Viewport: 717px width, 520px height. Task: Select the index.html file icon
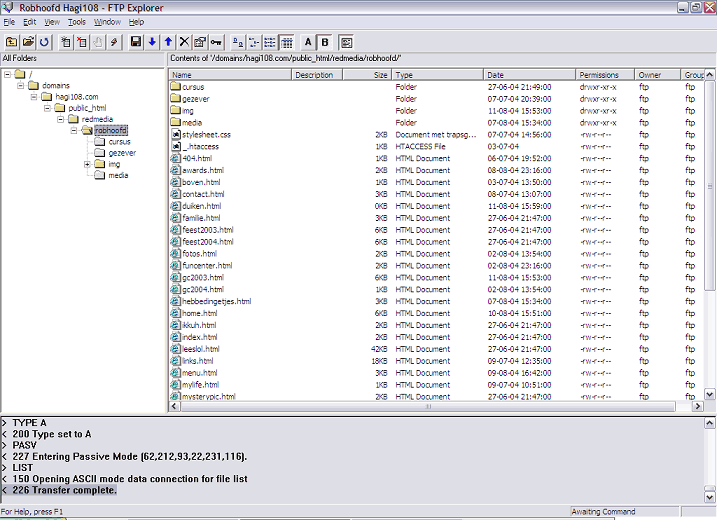pyautogui.click(x=176, y=337)
